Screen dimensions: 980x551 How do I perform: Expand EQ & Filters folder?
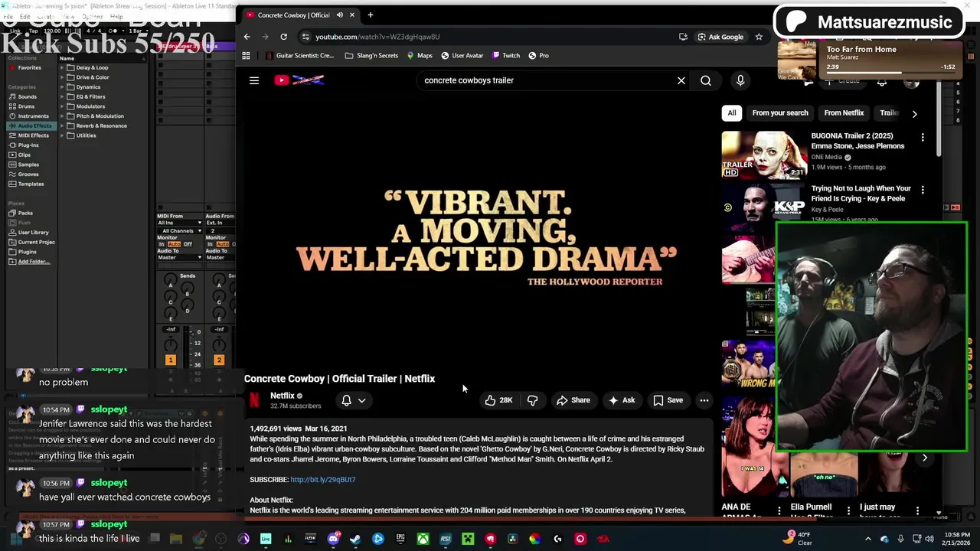[x=61, y=96]
